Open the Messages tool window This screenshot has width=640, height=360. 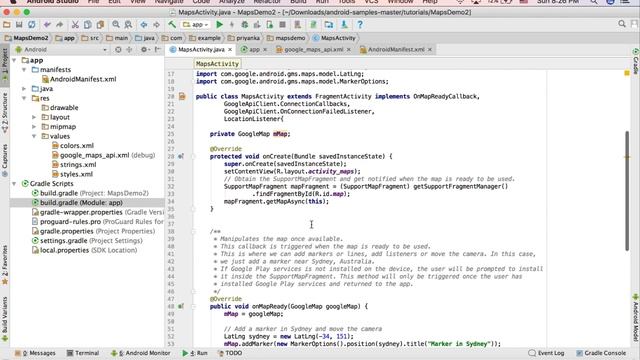(x=35, y=353)
